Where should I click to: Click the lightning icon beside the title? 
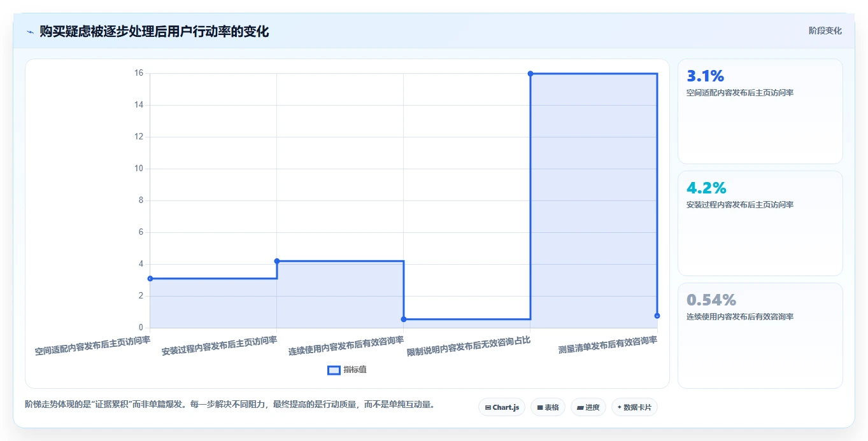tap(30, 31)
